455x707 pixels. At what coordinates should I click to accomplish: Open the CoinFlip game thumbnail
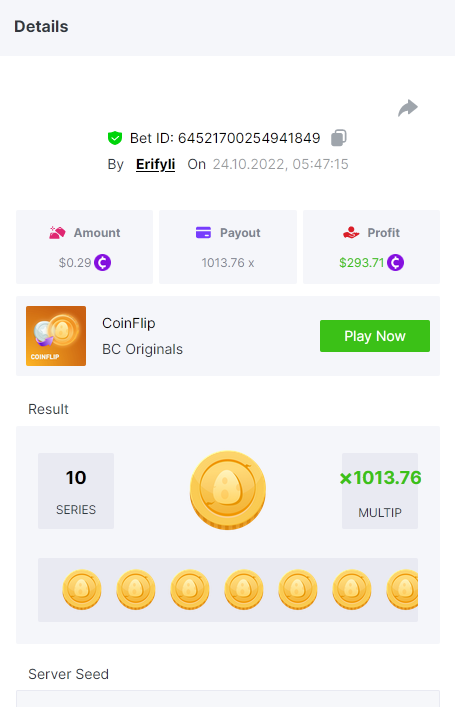(x=56, y=336)
